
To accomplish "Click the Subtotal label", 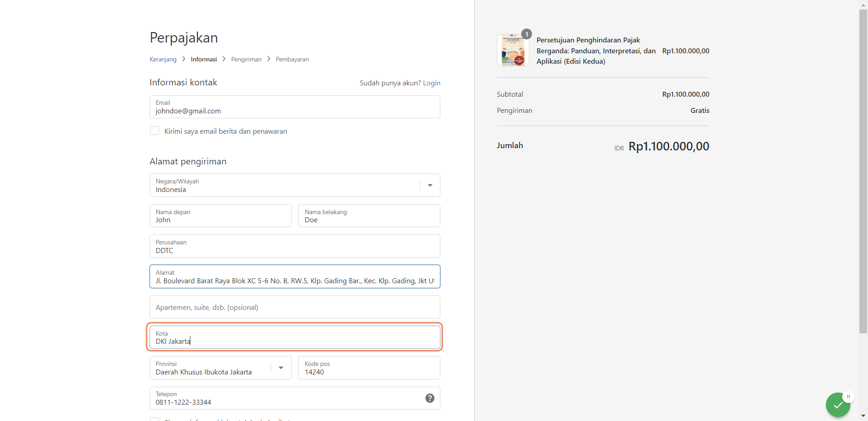I will [x=510, y=94].
